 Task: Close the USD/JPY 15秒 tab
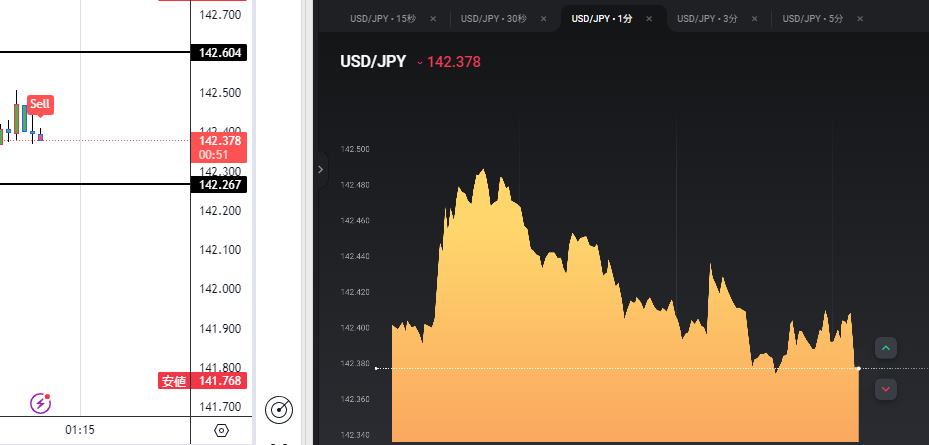(x=433, y=19)
